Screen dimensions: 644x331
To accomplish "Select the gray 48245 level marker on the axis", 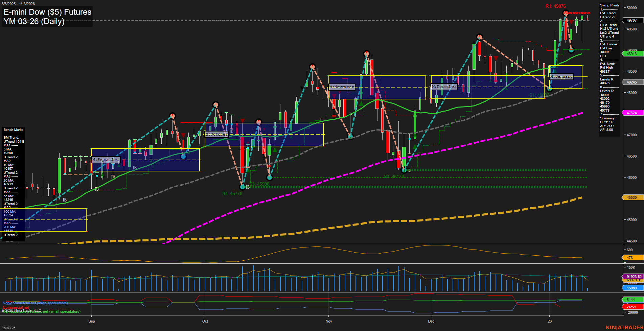I will [x=631, y=82].
